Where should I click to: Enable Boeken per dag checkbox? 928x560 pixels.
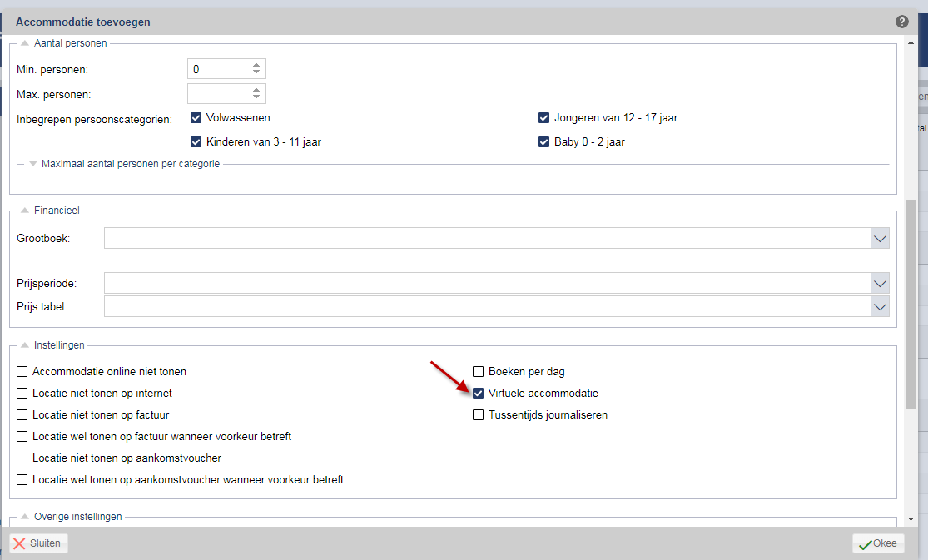pos(479,372)
